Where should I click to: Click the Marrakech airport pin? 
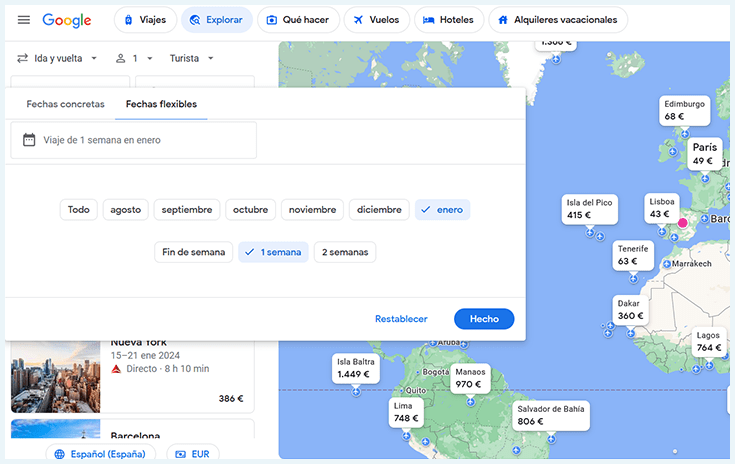pos(667,264)
